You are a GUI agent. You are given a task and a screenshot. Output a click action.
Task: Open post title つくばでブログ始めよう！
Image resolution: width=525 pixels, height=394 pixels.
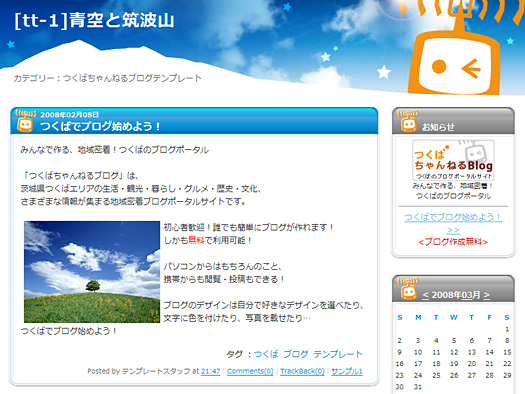100,127
